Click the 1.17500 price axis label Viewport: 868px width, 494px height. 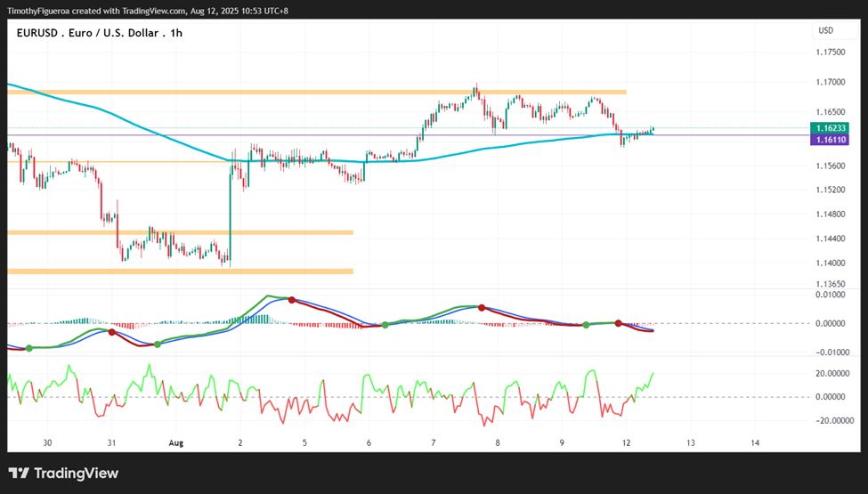(x=831, y=53)
